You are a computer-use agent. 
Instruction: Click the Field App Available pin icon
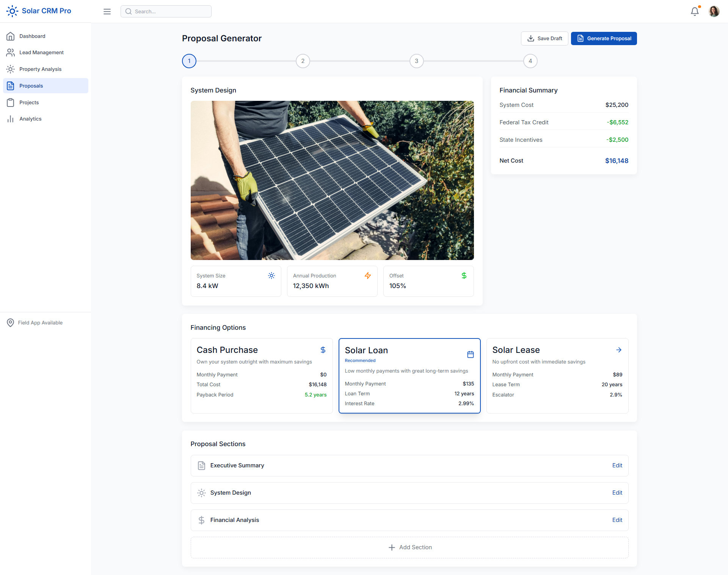click(x=11, y=323)
